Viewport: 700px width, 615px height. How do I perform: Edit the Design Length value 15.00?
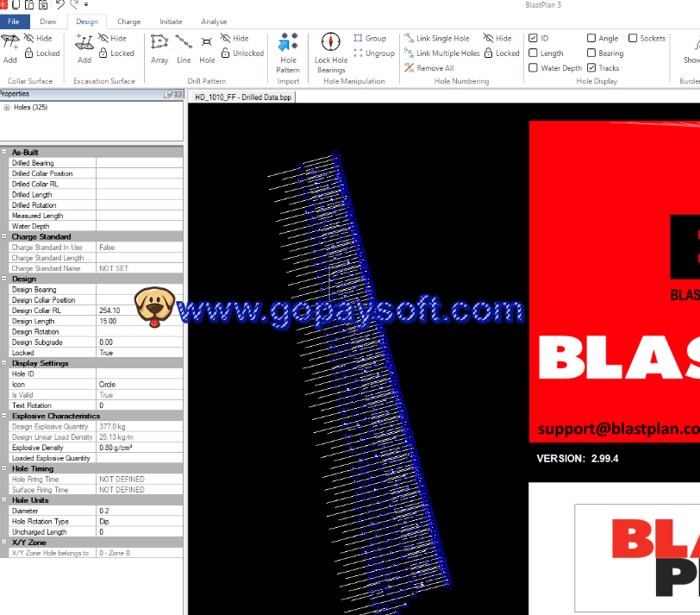click(x=140, y=321)
